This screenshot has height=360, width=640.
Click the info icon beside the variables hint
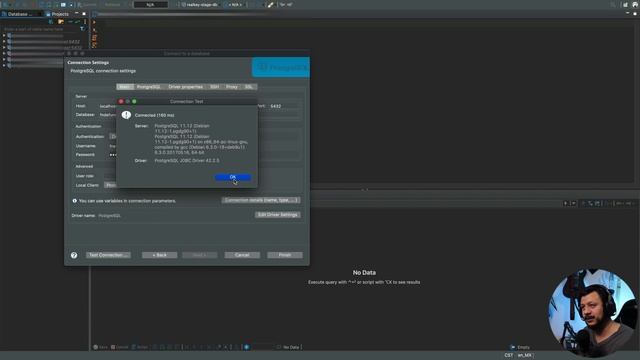point(75,201)
